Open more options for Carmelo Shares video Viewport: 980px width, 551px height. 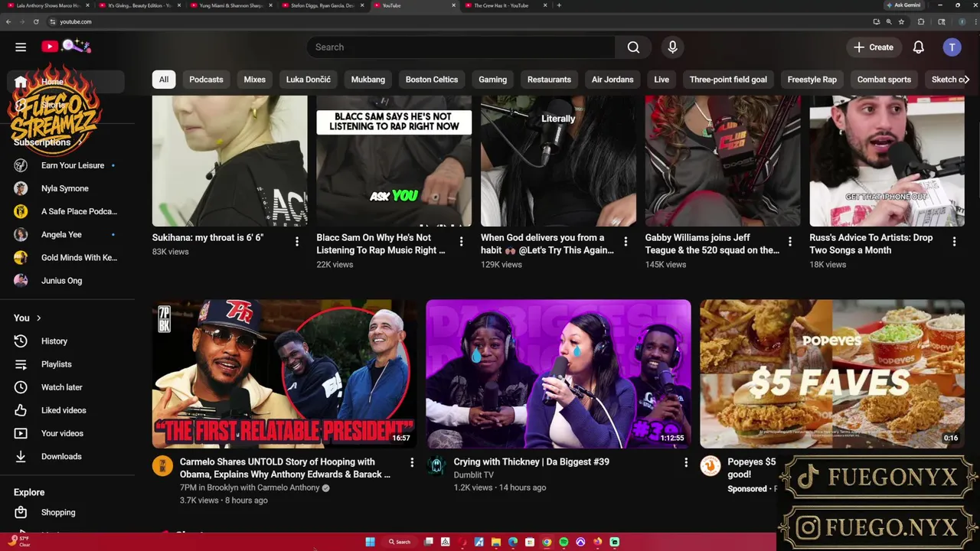tap(412, 462)
